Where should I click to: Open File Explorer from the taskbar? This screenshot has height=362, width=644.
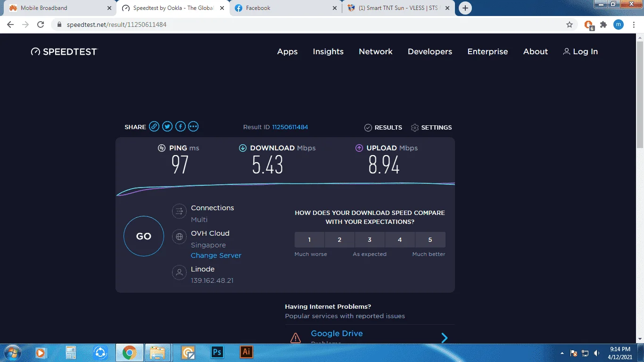click(x=158, y=353)
